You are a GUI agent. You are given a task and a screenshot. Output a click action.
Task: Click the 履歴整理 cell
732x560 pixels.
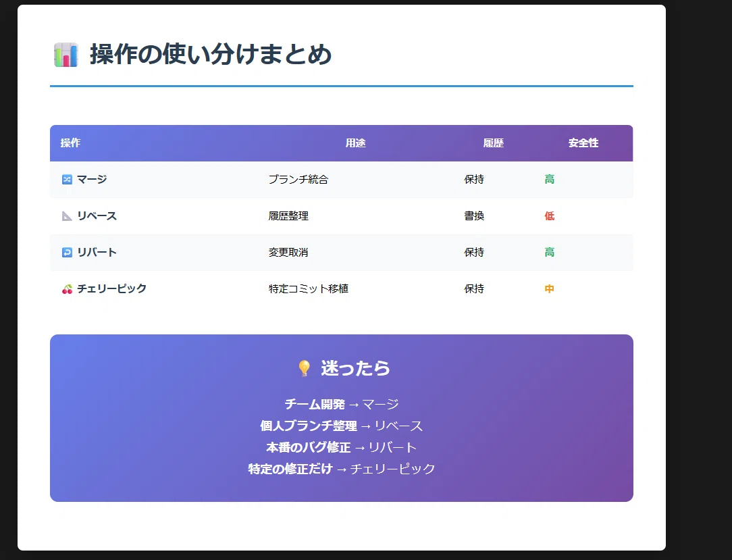click(288, 215)
